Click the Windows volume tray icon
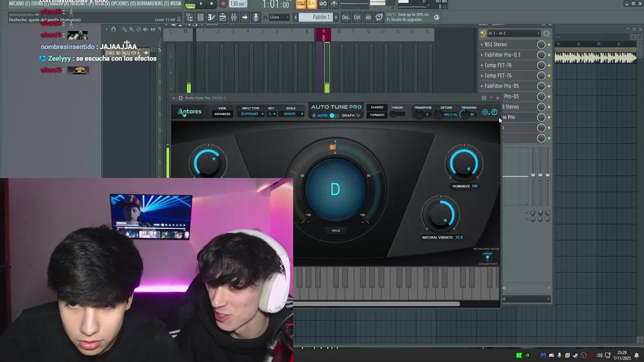This screenshot has height=362, width=644. pos(599,355)
